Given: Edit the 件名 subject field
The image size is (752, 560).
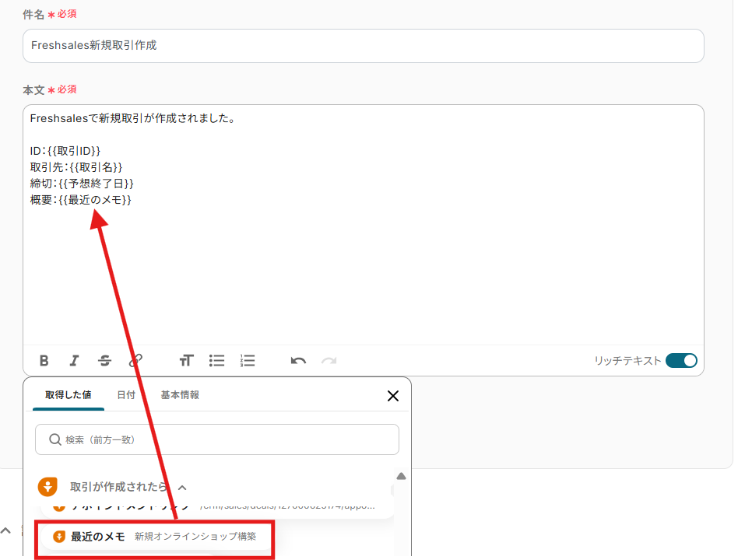Looking at the screenshot, I should [x=363, y=46].
